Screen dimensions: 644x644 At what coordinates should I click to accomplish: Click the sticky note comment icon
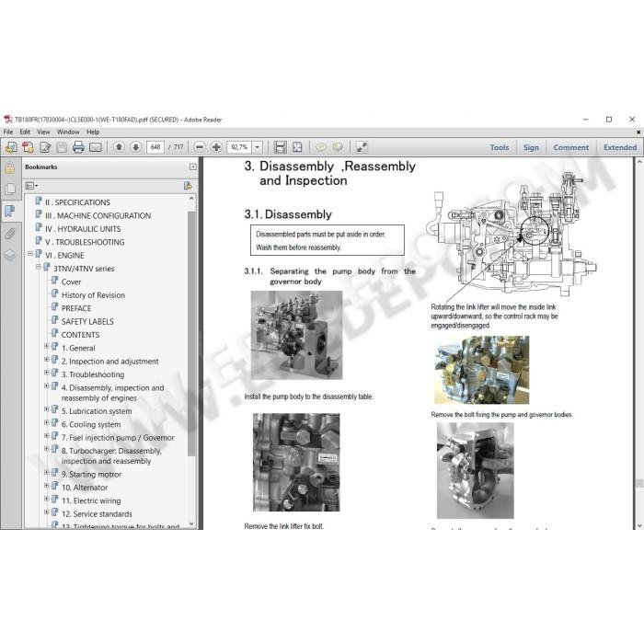click(x=321, y=146)
